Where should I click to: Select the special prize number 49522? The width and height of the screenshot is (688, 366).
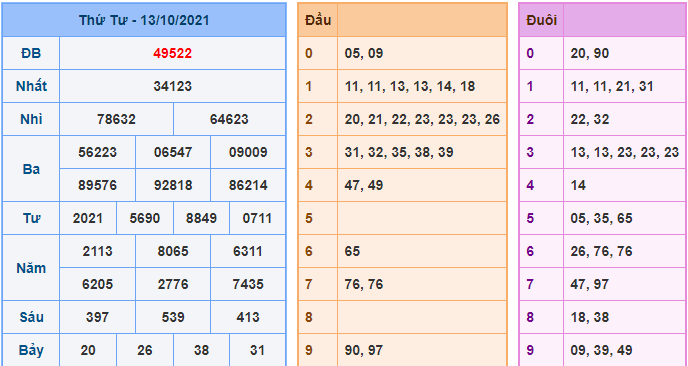[x=172, y=54]
